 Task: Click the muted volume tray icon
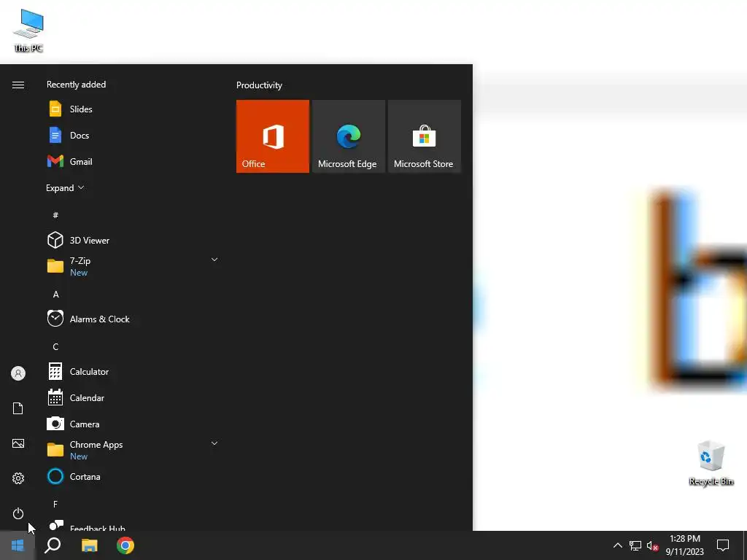coord(653,545)
